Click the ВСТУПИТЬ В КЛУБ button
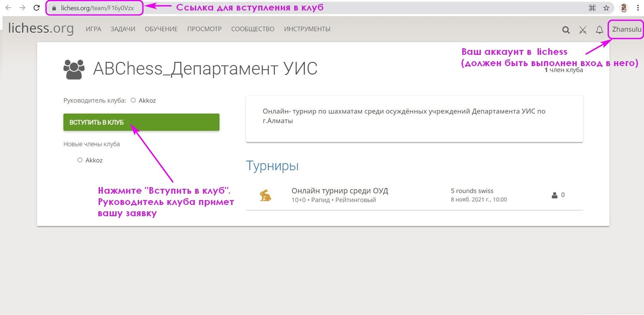Viewport: 644px width, 315px height. (141, 122)
